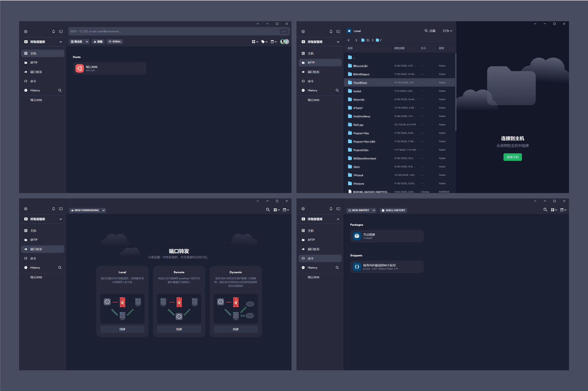Open the SHELL HISTORY tab
The image size is (588, 391).
pos(393,210)
